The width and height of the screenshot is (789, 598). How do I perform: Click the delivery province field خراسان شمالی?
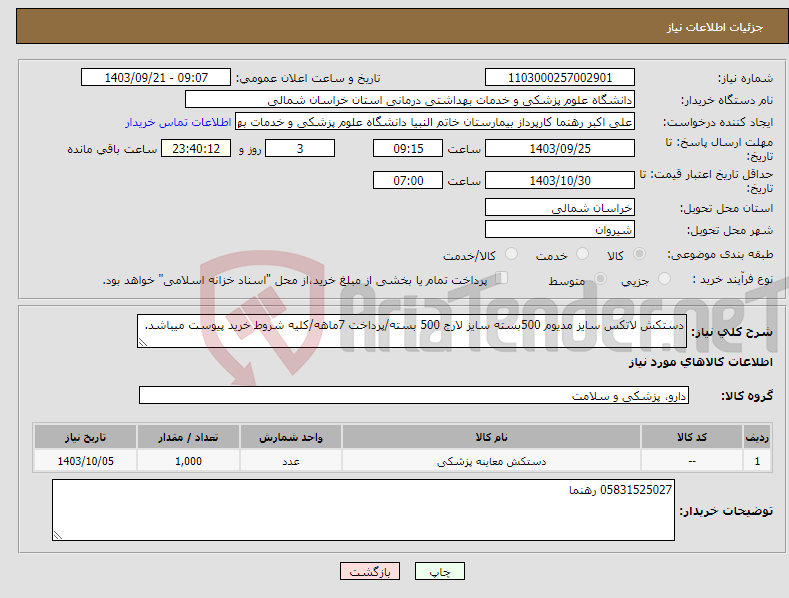560,207
